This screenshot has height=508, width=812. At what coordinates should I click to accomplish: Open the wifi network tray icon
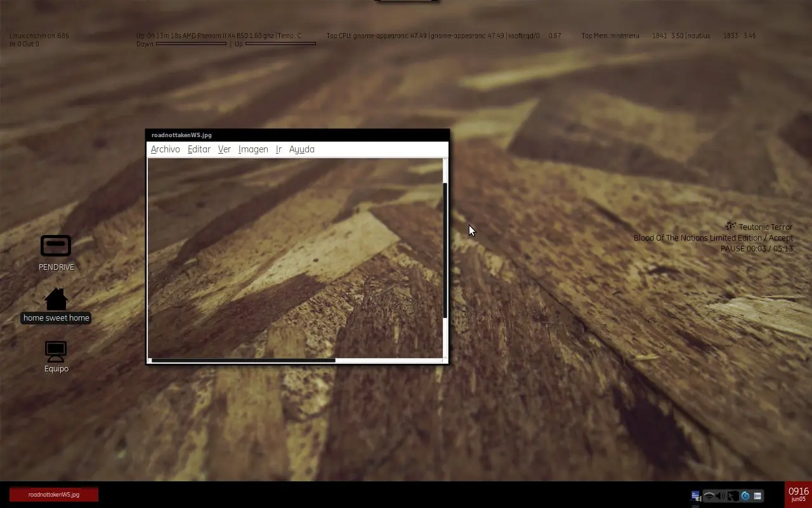click(x=709, y=496)
